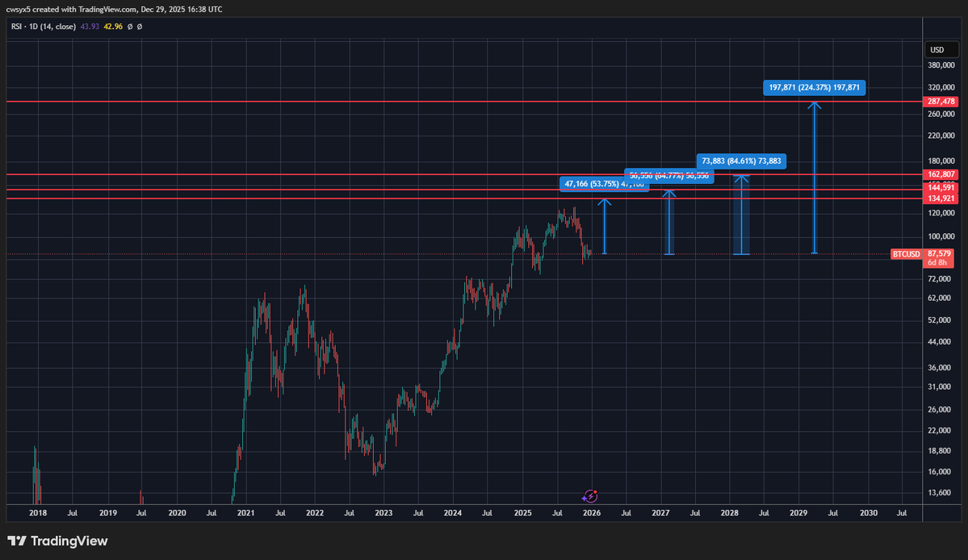The height and width of the screenshot is (560, 968).
Task: Click the 52,000 price axis label
Action: (939, 320)
